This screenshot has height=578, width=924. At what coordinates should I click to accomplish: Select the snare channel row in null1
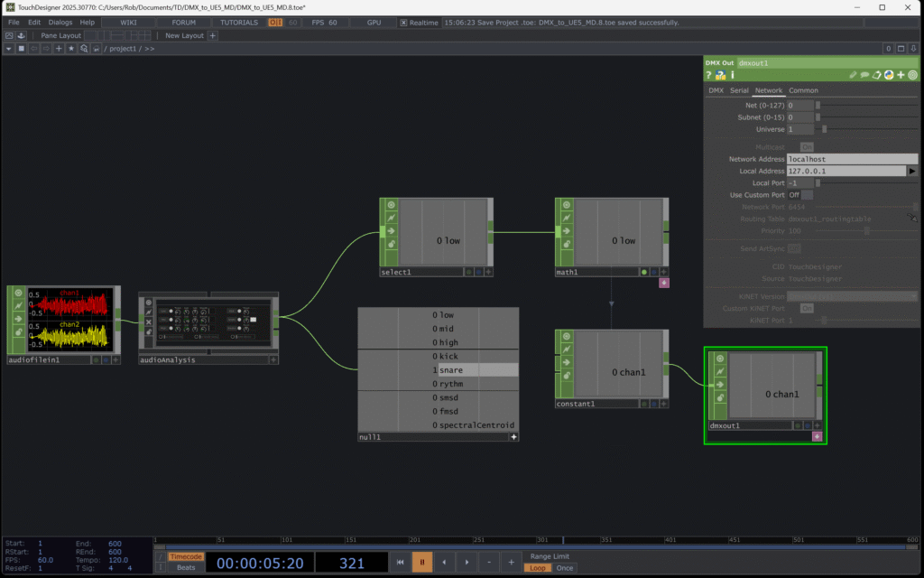click(x=438, y=369)
